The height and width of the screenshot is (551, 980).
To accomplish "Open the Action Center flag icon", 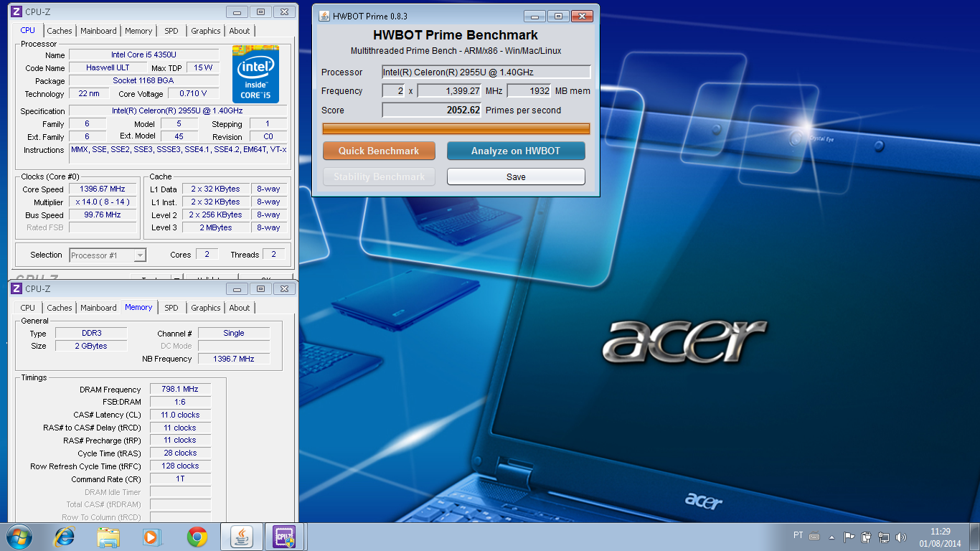I will click(849, 537).
